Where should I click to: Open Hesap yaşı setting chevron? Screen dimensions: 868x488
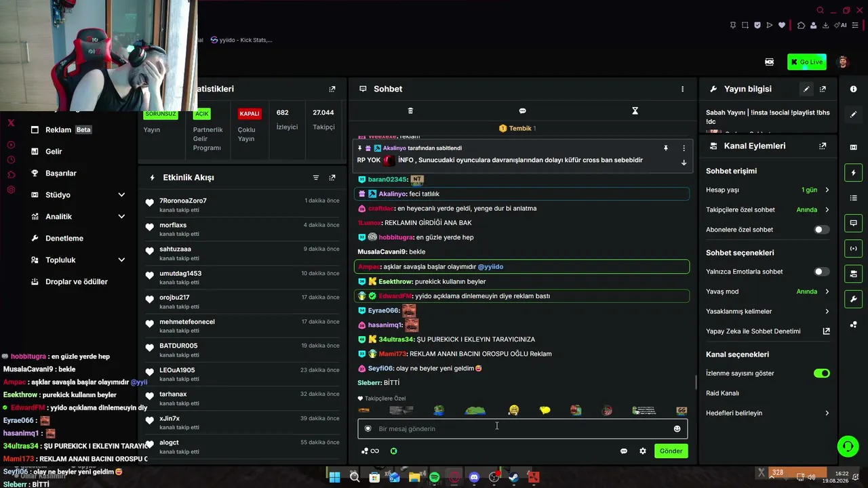point(827,190)
